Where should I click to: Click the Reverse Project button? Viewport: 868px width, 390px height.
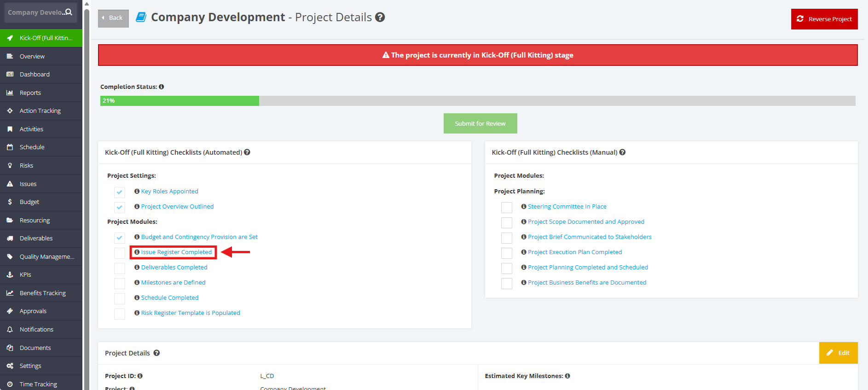(824, 19)
